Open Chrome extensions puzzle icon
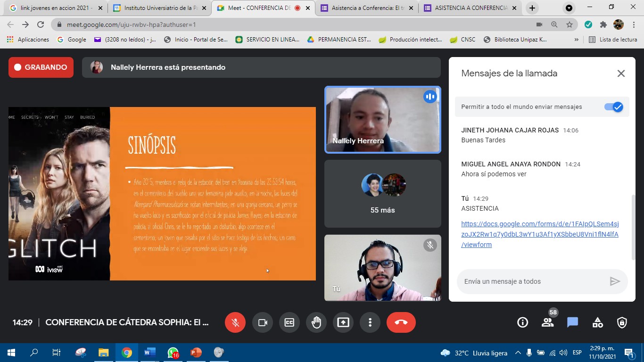Screen dimensions: 644x362 point(603,25)
